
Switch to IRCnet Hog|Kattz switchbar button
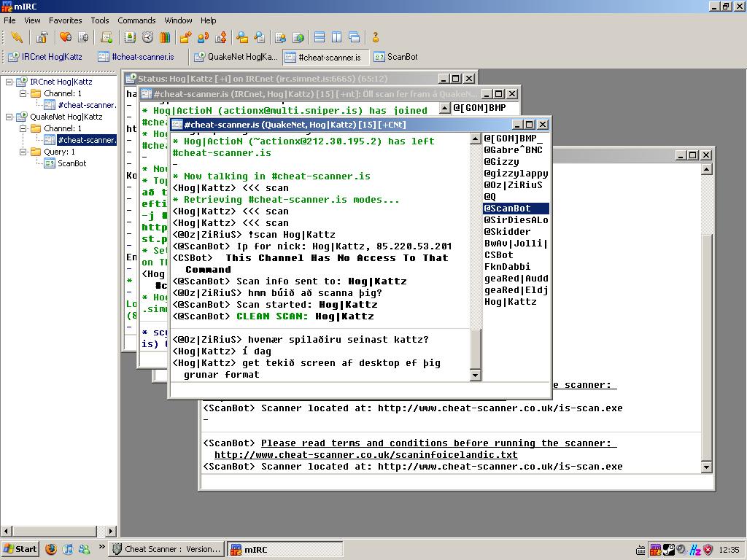coord(46,57)
